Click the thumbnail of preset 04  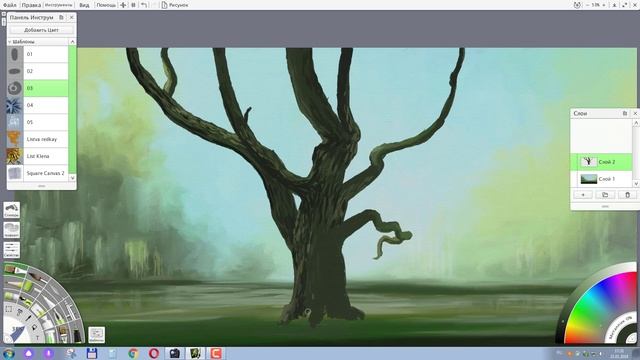pyautogui.click(x=15, y=105)
